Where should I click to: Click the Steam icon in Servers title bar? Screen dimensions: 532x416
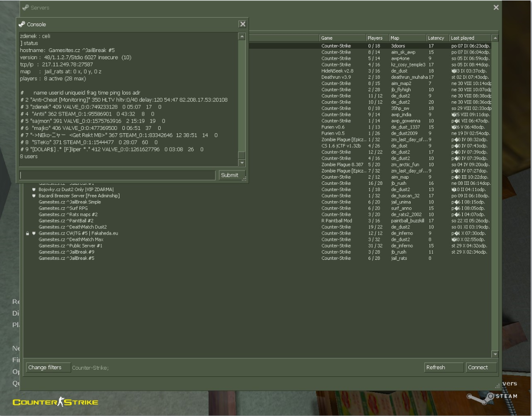25,8
